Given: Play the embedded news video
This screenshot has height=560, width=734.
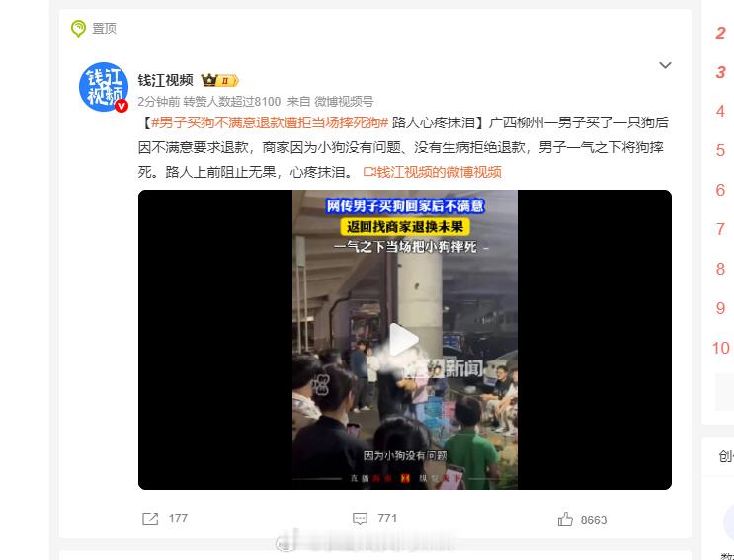Looking at the screenshot, I should [405, 340].
